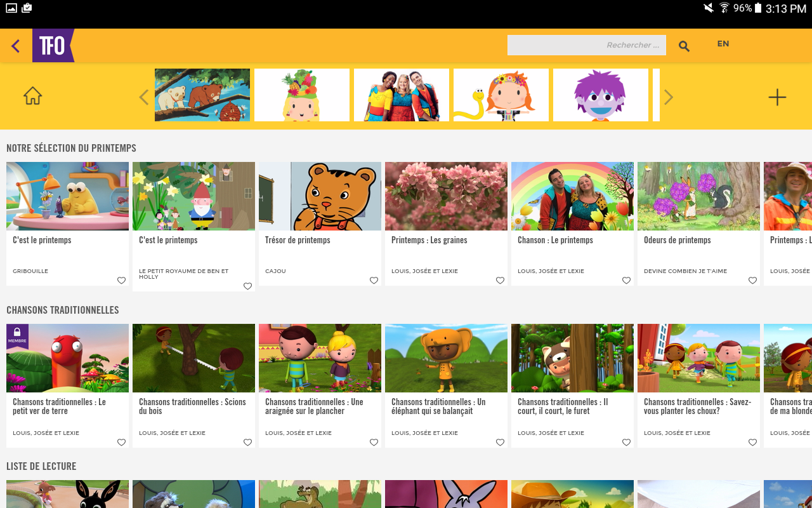Viewport: 812px width, 508px height.
Task: Show next characters with the right chevron
Action: (x=668, y=97)
